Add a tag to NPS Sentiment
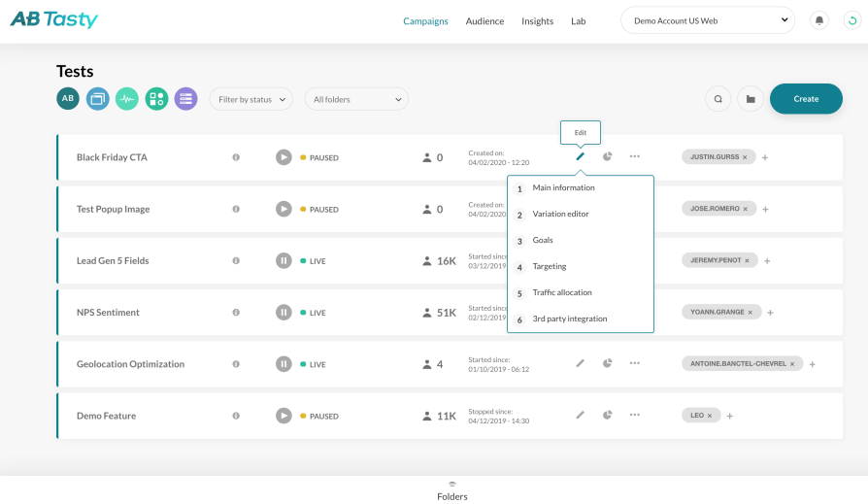The image size is (868, 504). 770,313
